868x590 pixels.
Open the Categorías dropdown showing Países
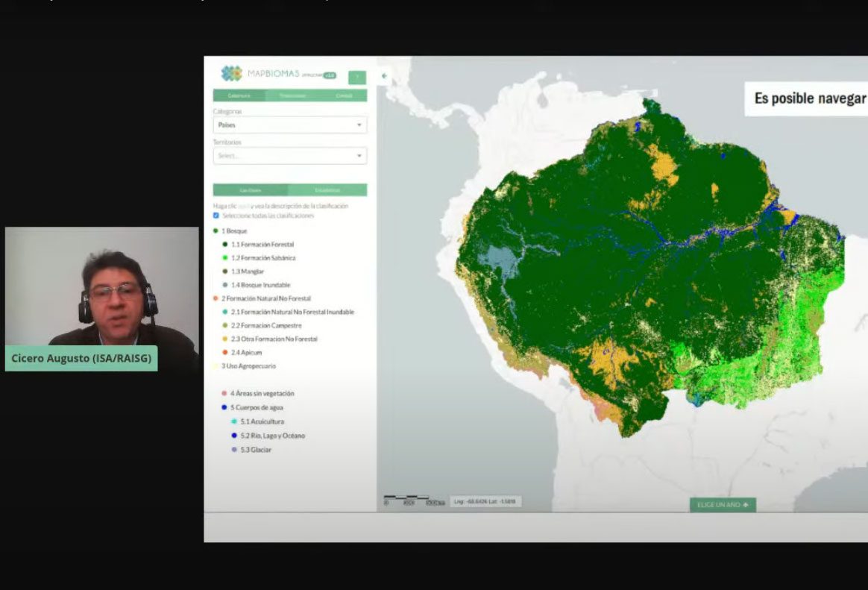tap(289, 125)
